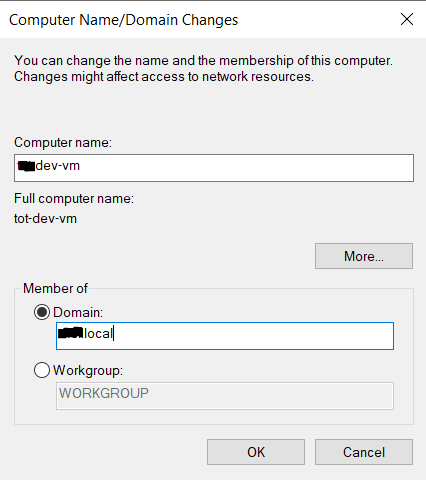This screenshot has height=480, width=426.
Task: Click the Full computer name: label
Action: click(x=74, y=199)
